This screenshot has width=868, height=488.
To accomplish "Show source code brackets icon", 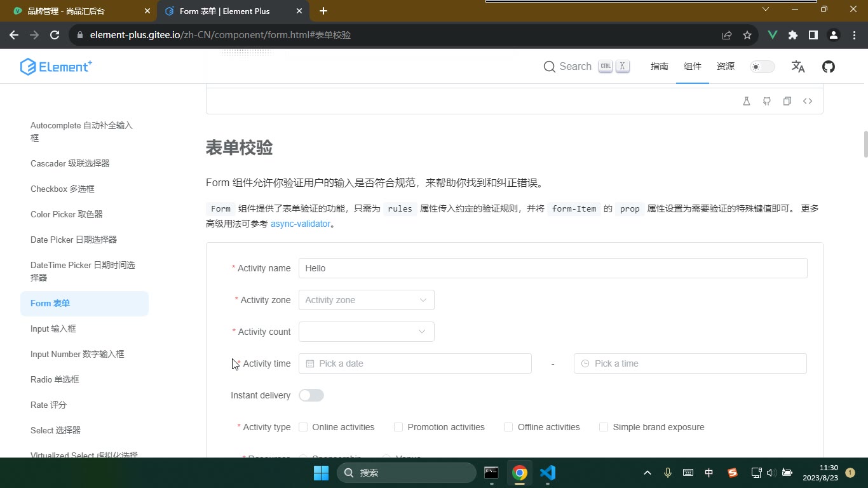I will tap(808, 101).
